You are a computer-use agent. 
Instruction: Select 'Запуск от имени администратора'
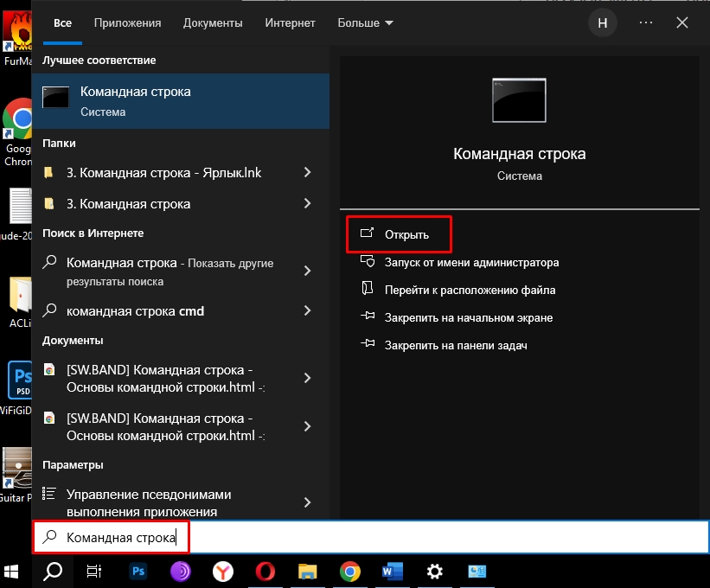coord(471,263)
